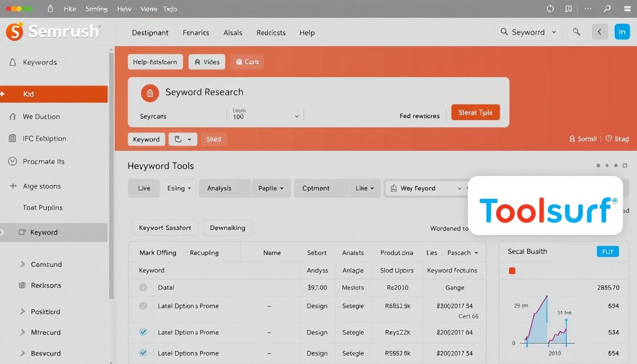Open the Stmfing system menu
637x364 pixels.
(x=97, y=9)
